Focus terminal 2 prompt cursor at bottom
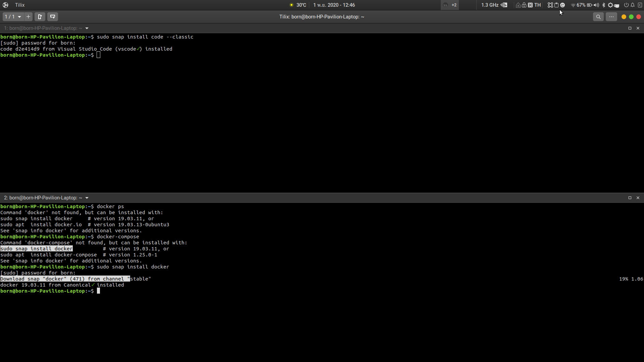 pos(98,291)
